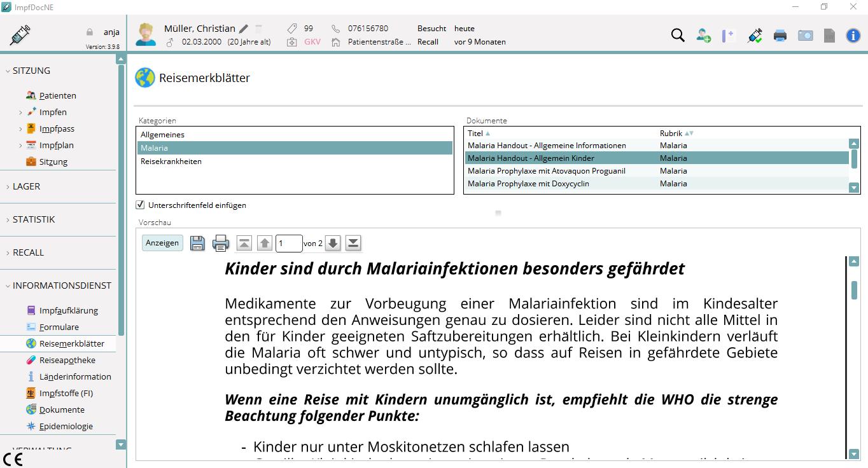
Task: Click the camera icon in top toolbar
Action: 806,36
